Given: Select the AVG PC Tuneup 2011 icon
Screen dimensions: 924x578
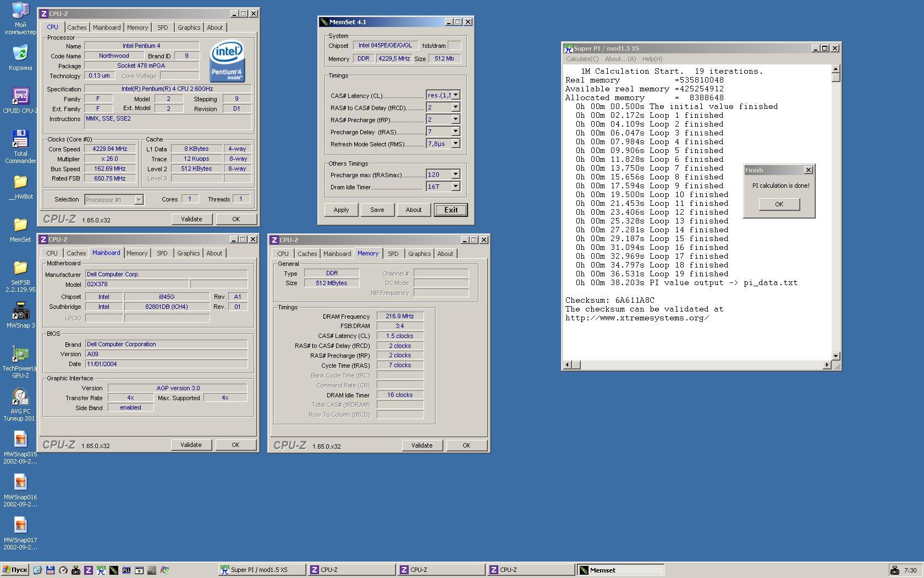Looking at the screenshot, I should pos(20,405).
